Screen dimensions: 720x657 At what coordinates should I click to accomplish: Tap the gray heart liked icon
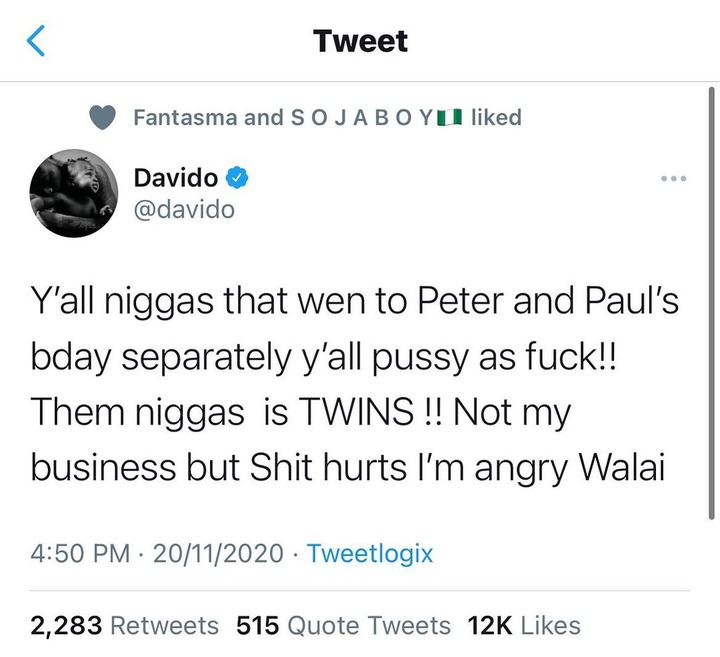(102, 118)
